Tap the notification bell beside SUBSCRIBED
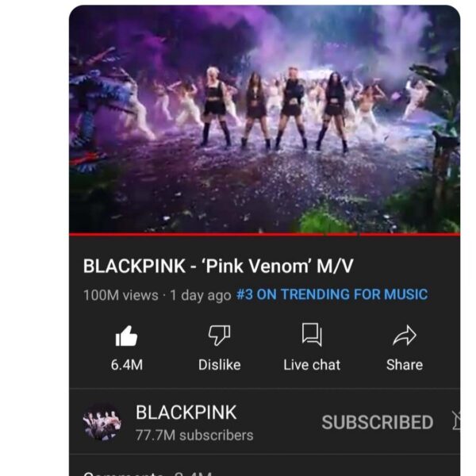Viewport: 476px width, 476px height. 456,420
